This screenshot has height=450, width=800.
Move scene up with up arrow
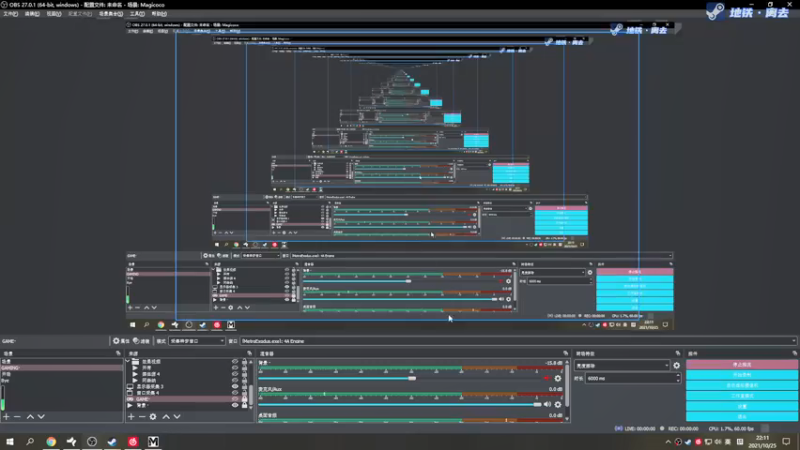click(30, 417)
